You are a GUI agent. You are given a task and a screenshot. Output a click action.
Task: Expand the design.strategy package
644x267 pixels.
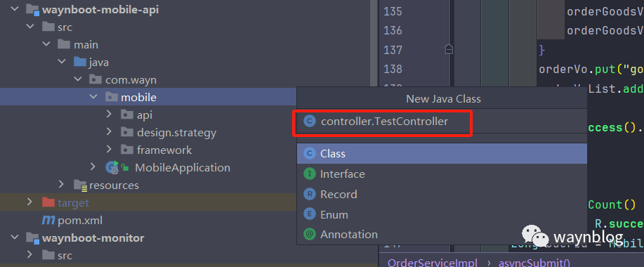[109, 132]
